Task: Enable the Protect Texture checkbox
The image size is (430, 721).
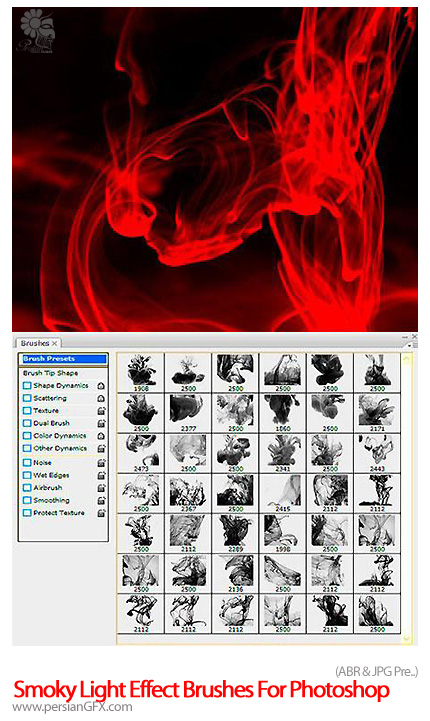Action: [x=27, y=512]
